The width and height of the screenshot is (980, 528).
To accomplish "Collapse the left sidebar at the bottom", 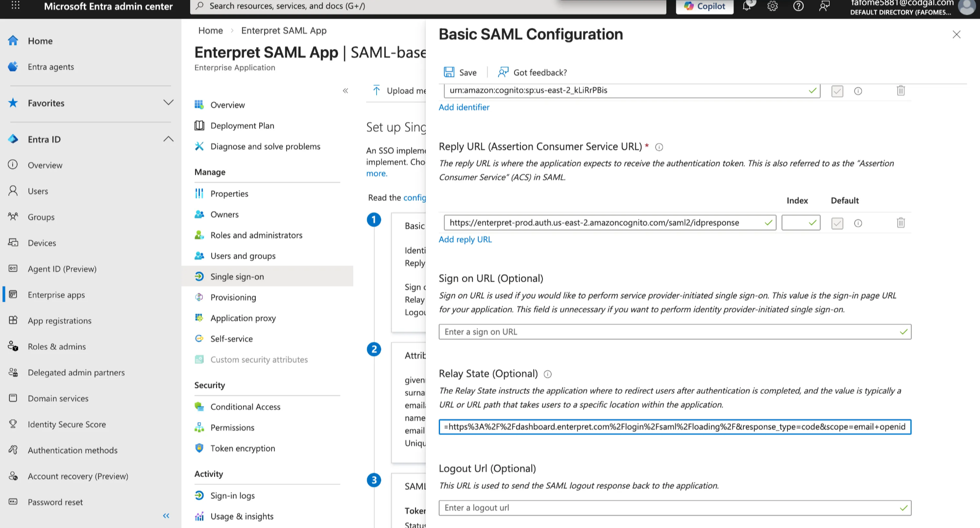I will coord(166,516).
